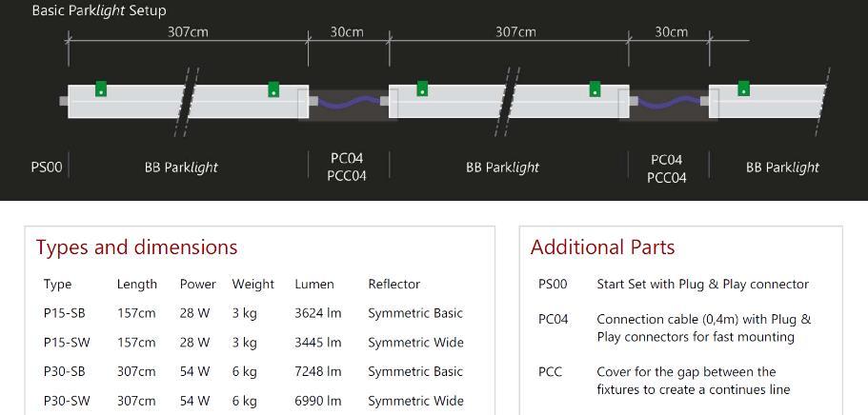Click the "3624 lm" lumen value

pos(317,313)
